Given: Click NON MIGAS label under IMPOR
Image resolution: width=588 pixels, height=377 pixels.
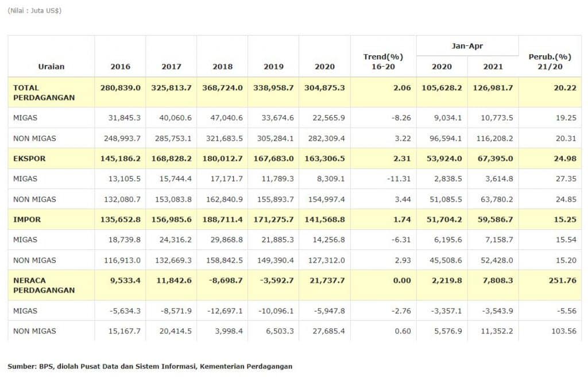Looking at the screenshot, I should pos(34,260).
